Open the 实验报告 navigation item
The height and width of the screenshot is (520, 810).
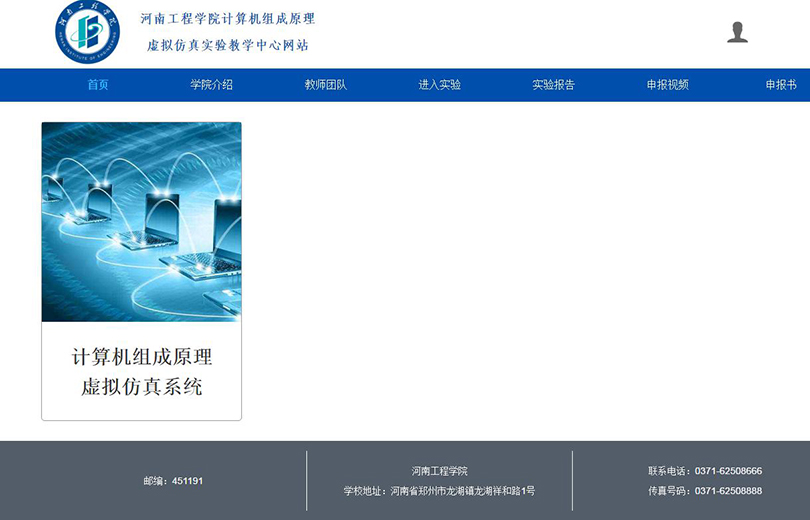pyautogui.click(x=554, y=85)
